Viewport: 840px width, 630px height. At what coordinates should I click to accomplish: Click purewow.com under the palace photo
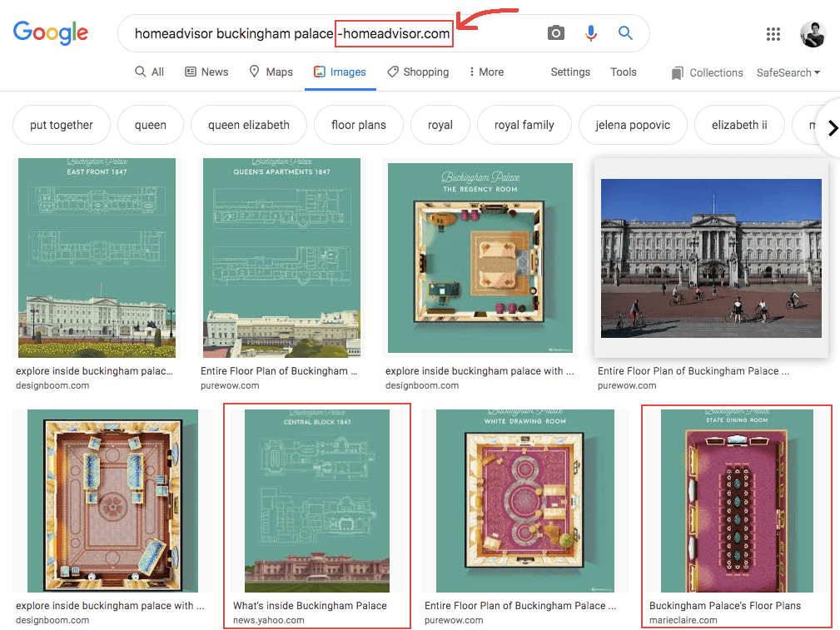[627, 385]
